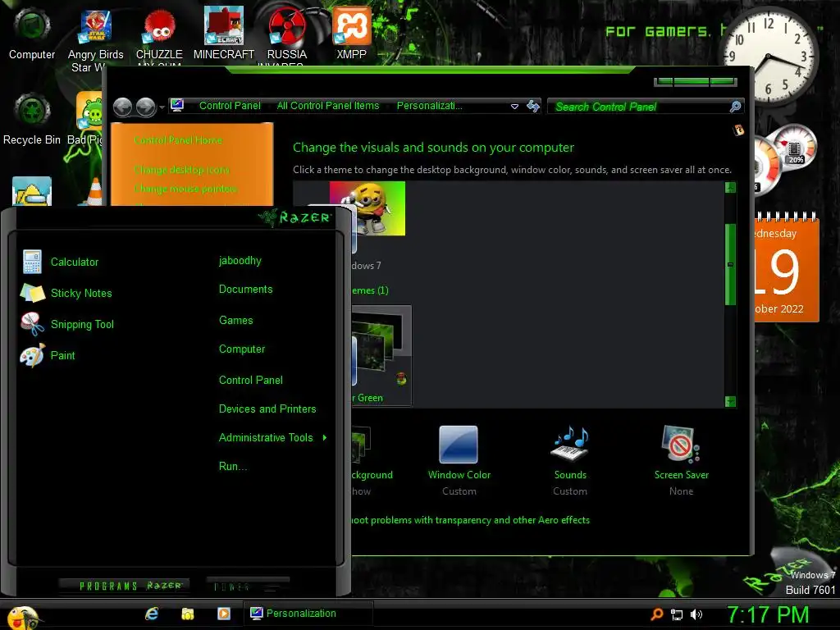Open jaboodhy user folder in Start menu

click(240, 260)
